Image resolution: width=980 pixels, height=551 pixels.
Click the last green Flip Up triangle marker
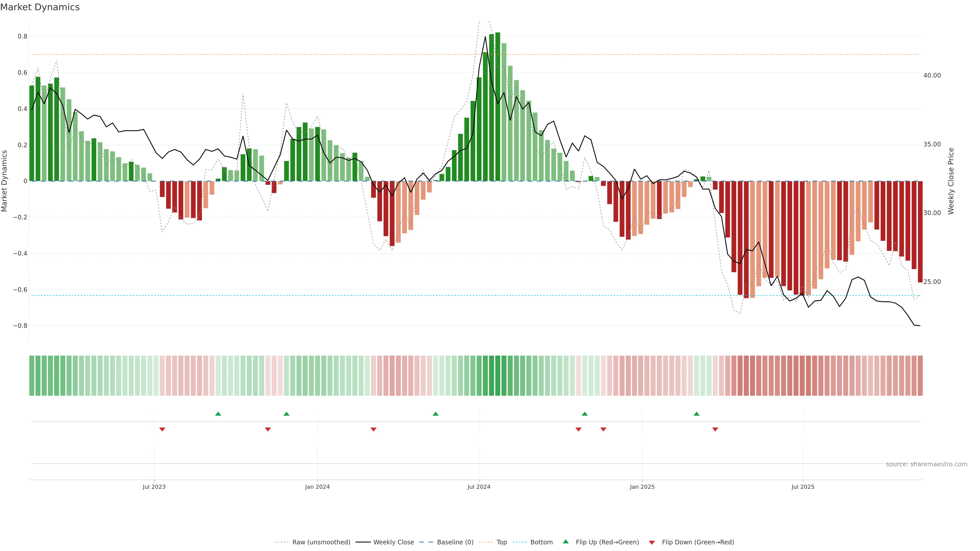pos(696,414)
